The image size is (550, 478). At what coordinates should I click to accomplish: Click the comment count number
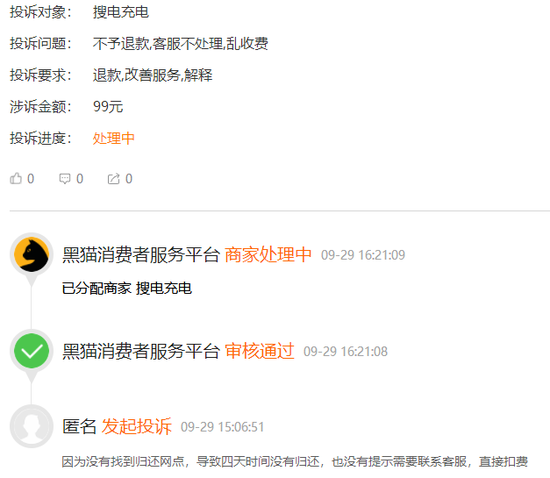80,179
